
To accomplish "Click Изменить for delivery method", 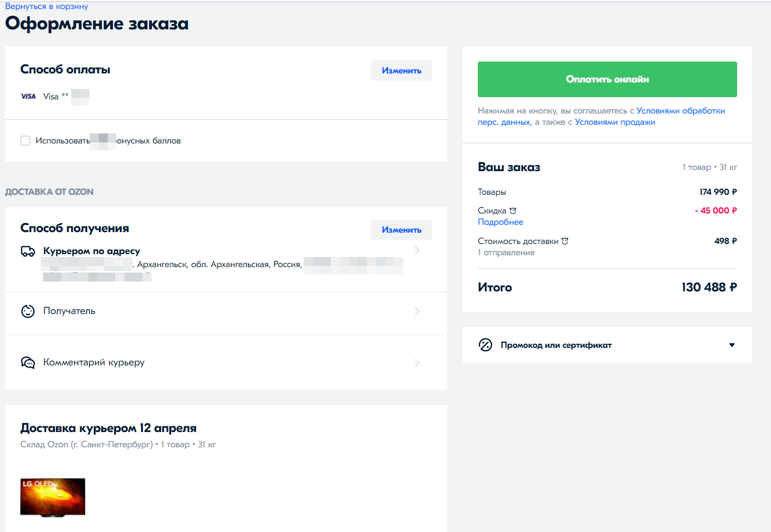I will point(401,230).
